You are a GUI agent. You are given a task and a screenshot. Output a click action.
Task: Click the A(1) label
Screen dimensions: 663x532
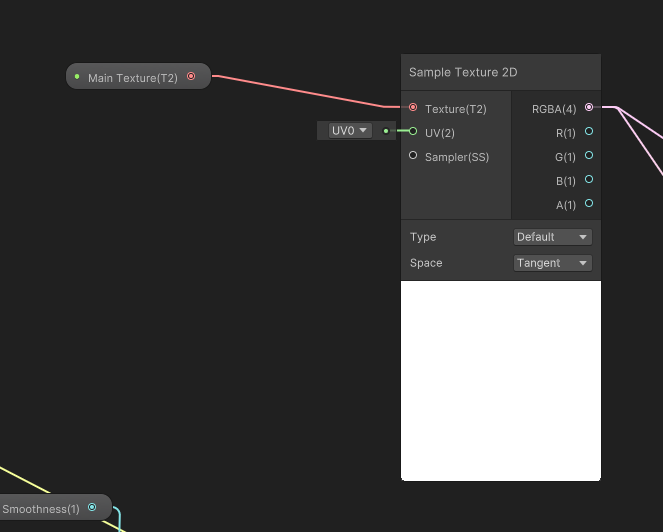566,206
